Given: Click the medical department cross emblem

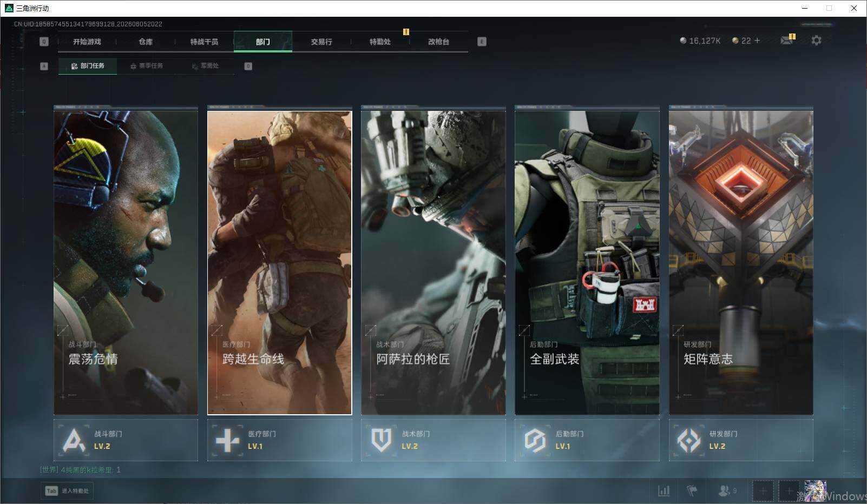Looking at the screenshot, I should tap(227, 440).
